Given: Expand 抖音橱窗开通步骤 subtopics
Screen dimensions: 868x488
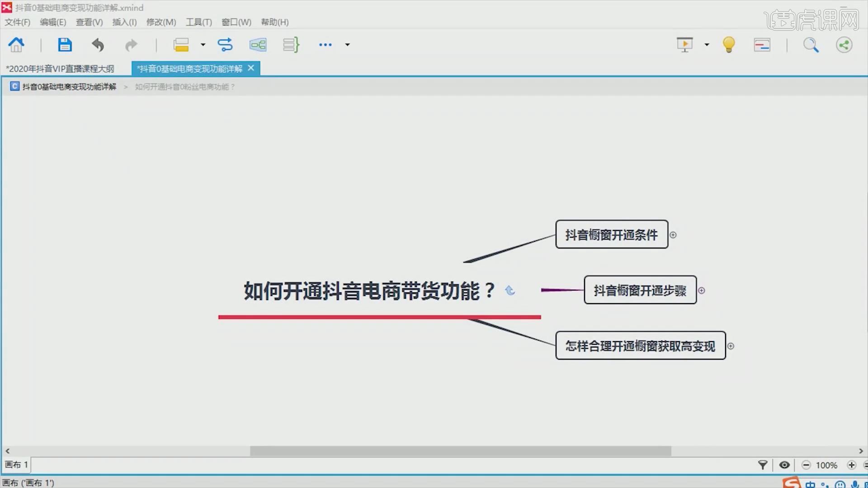Looking at the screenshot, I should point(702,291).
